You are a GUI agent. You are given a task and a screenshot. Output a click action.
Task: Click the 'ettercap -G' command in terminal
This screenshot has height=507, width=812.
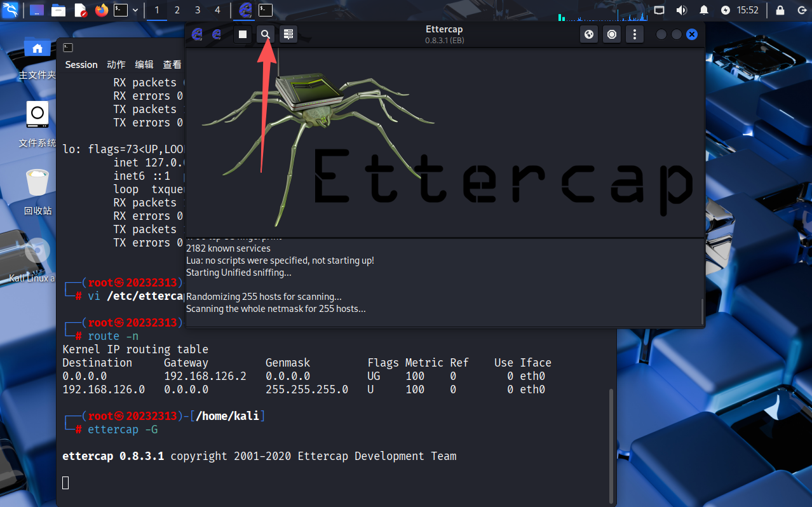click(123, 429)
